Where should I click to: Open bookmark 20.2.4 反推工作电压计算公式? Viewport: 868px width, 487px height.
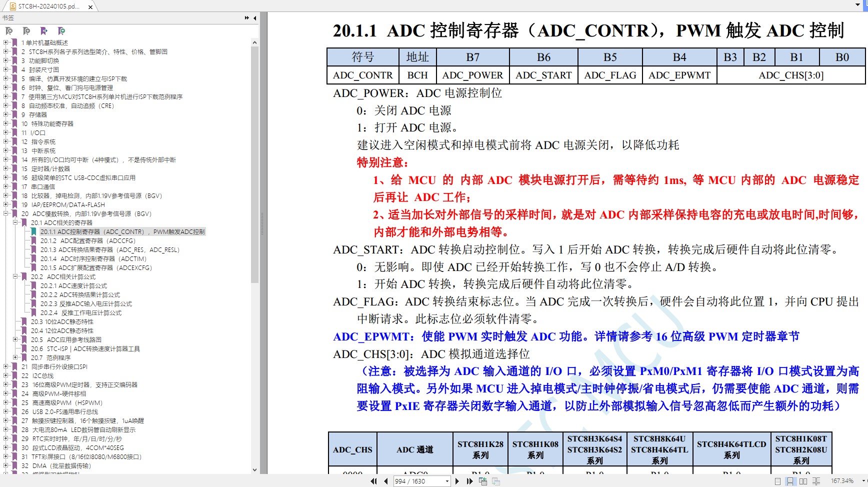coord(80,312)
